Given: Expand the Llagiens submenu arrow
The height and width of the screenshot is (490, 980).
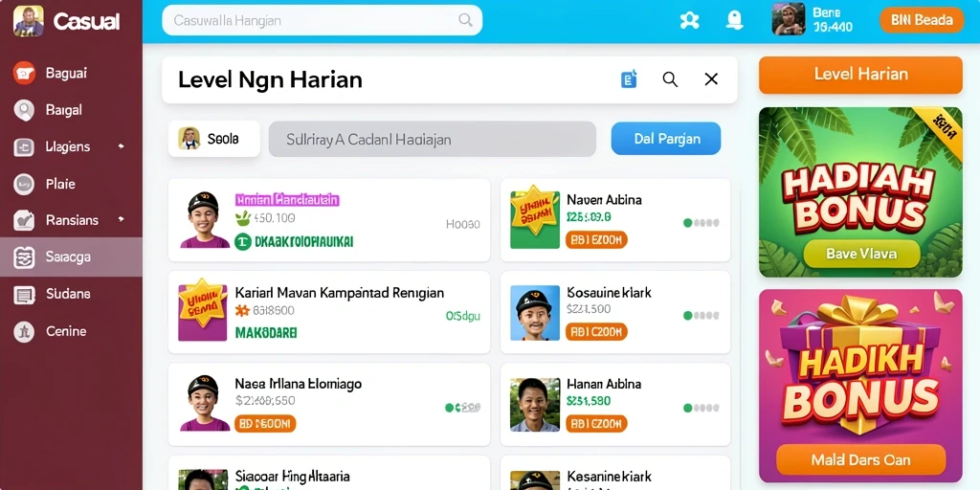Looking at the screenshot, I should tap(121, 146).
